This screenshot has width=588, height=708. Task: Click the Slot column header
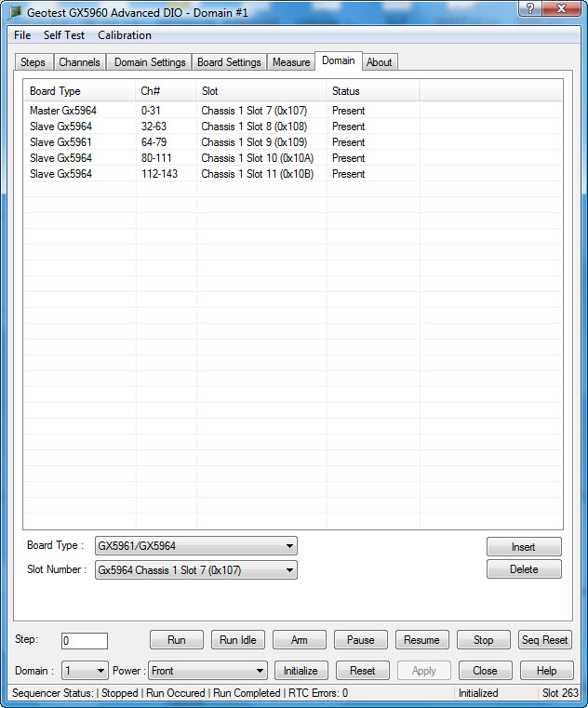(x=261, y=91)
